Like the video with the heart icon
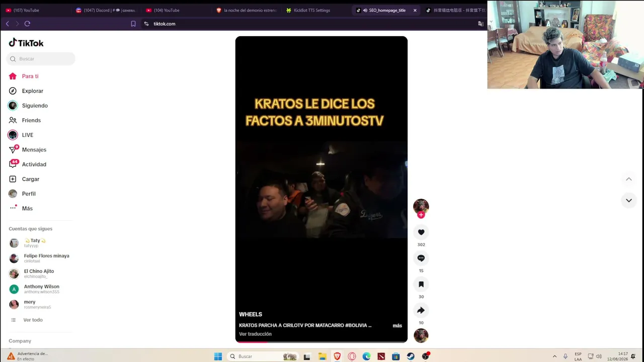The height and width of the screenshot is (362, 644). pyautogui.click(x=421, y=232)
